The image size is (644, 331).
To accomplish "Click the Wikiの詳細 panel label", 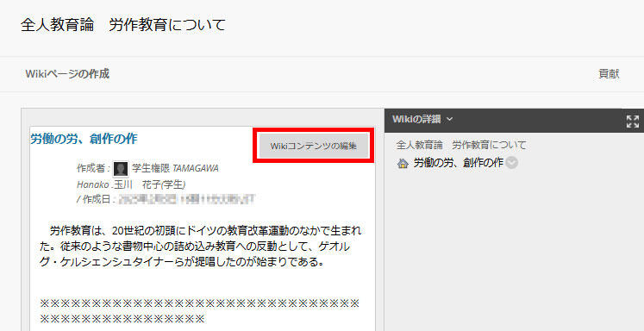I will click(416, 120).
